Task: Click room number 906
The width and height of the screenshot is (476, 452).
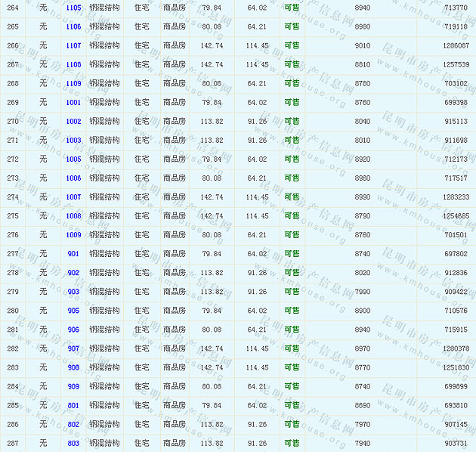Action: (x=73, y=330)
